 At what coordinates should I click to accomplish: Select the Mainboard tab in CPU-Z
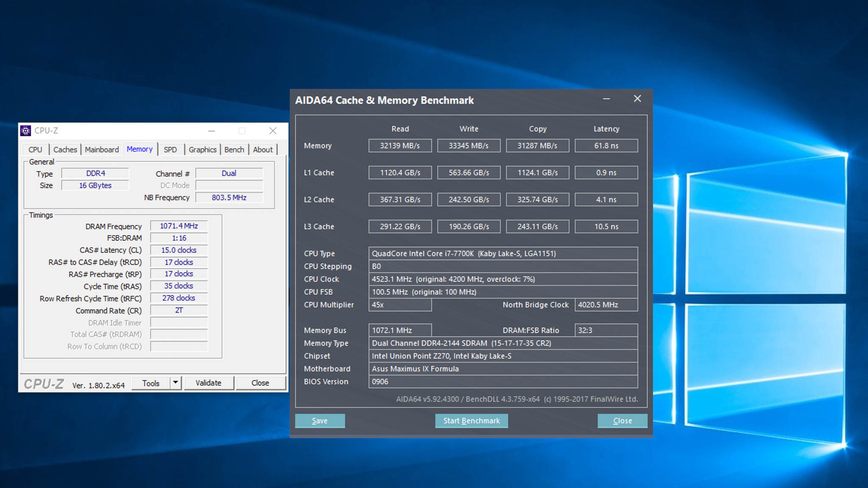point(102,150)
